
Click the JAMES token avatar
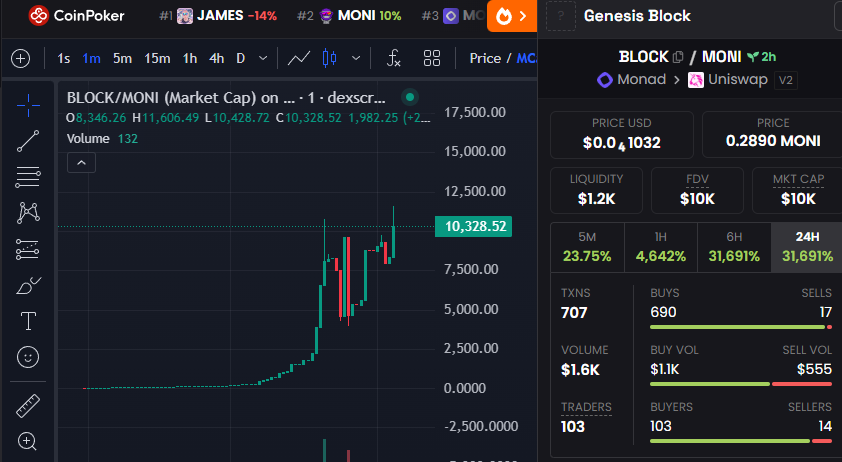185,16
